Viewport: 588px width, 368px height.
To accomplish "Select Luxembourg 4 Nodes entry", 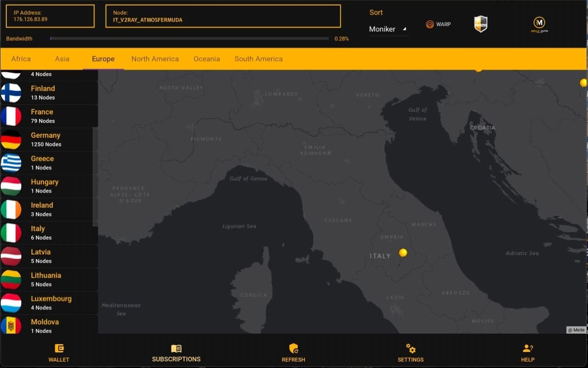I will (49, 303).
